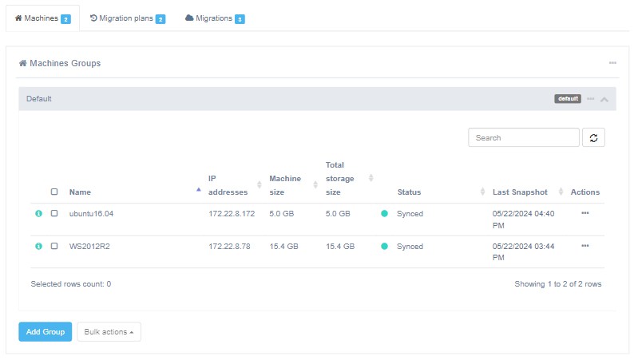The image size is (634, 364).
Task: Check the WS2012R2 row checkbox
Action: [x=54, y=246]
